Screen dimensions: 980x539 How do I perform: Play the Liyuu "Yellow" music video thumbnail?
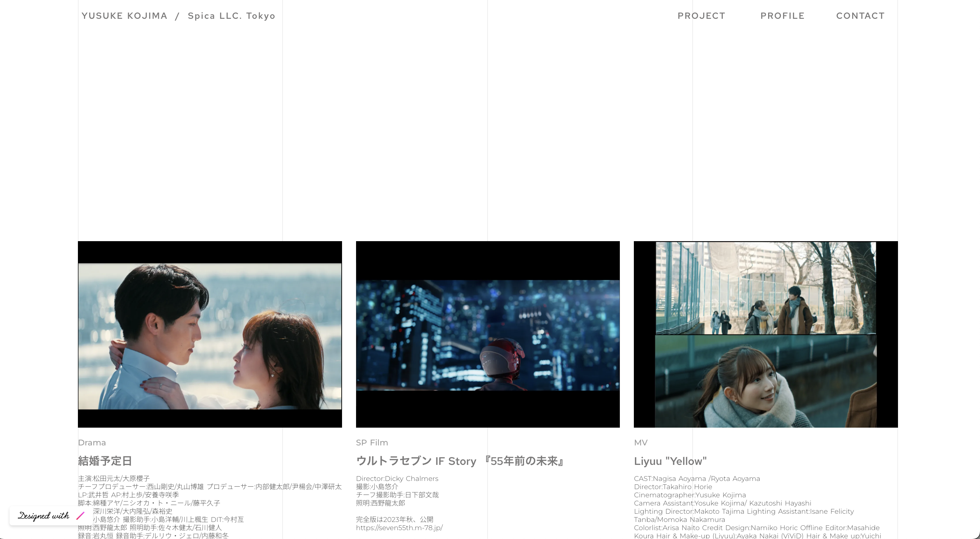pyautogui.click(x=765, y=333)
